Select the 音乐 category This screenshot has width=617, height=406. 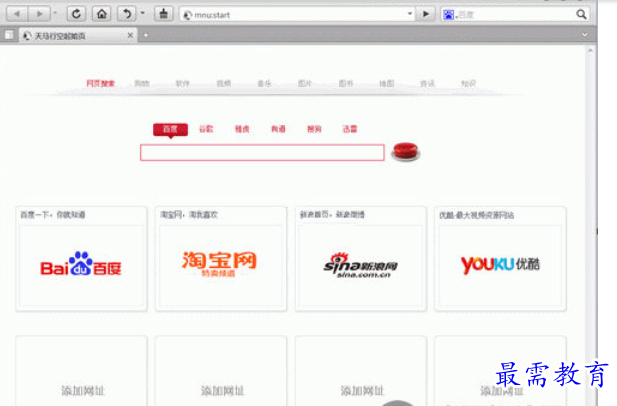tap(264, 83)
